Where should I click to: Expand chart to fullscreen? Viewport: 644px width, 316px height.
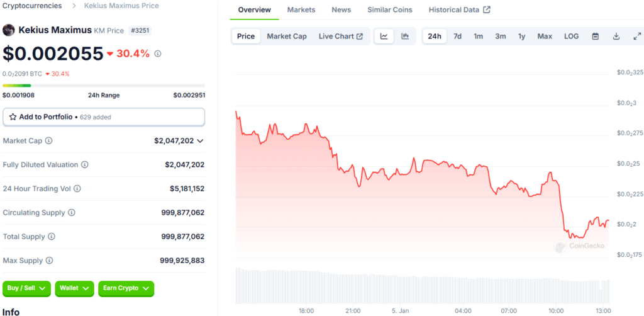(637, 36)
